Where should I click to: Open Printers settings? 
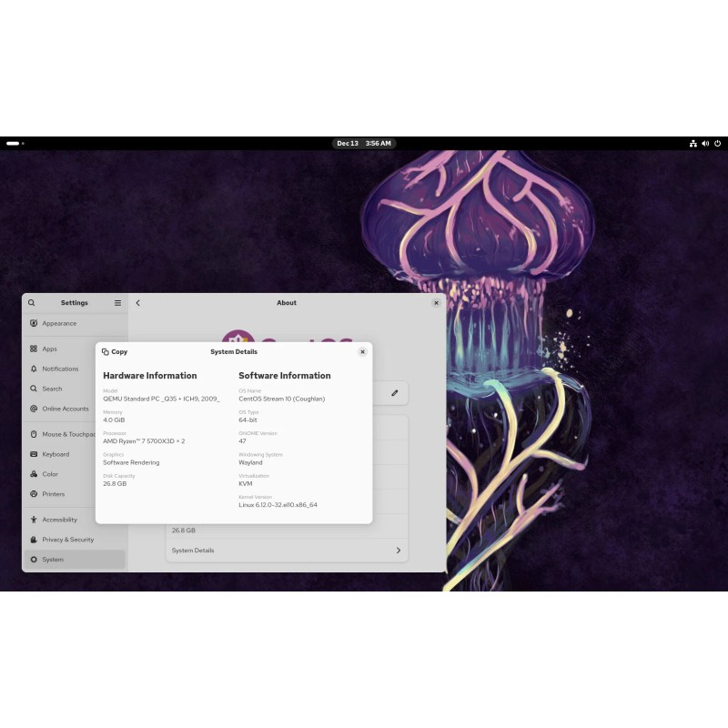coord(53,494)
